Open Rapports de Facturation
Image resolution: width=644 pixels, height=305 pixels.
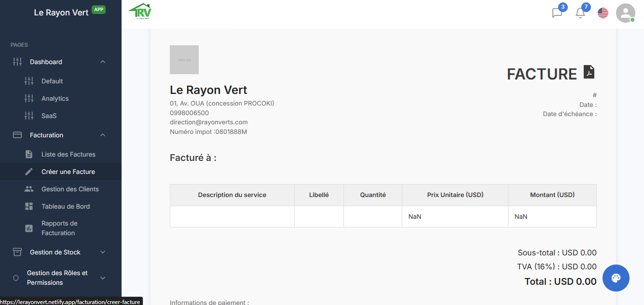[x=59, y=228]
